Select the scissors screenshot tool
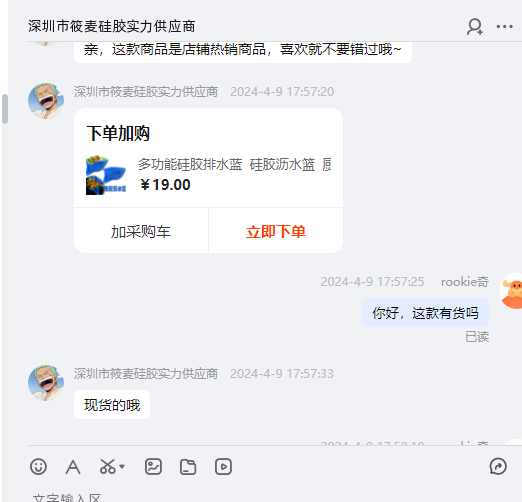This screenshot has height=502, width=522. [x=107, y=467]
